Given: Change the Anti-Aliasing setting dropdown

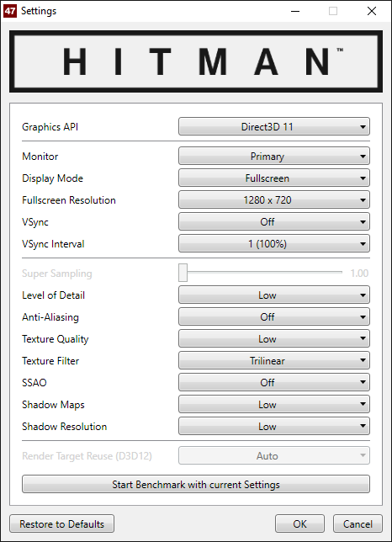Looking at the screenshot, I should click(274, 316).
